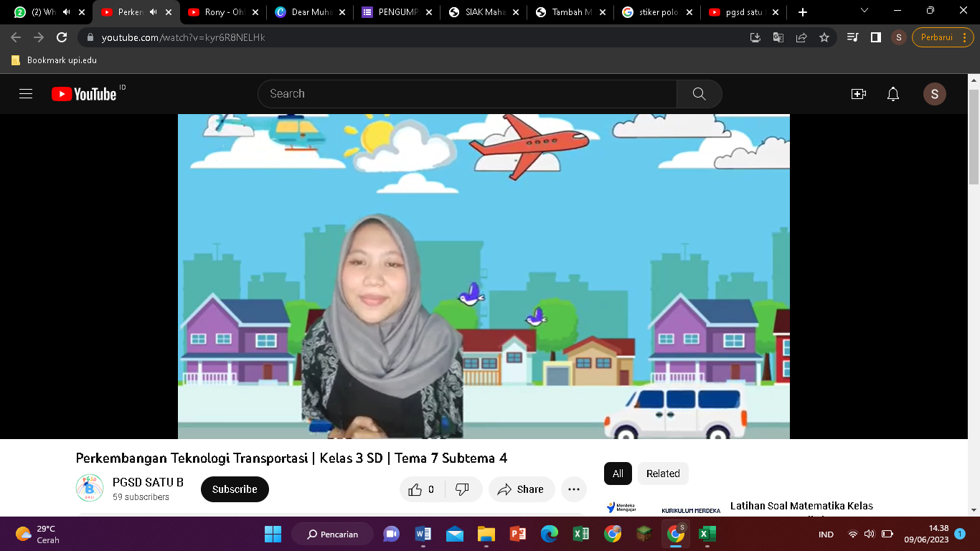Open the YouTube account avatar menu

click(934, 94)
